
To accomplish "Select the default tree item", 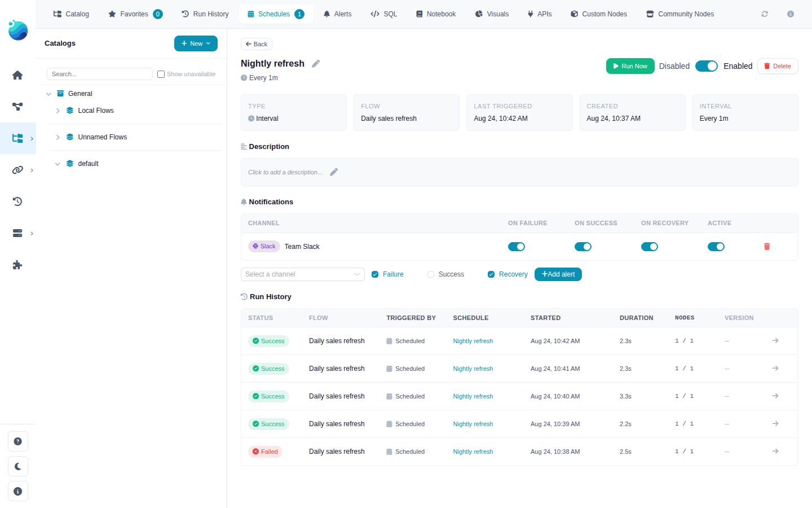I will pyautogui.click(x=88, y=164).
